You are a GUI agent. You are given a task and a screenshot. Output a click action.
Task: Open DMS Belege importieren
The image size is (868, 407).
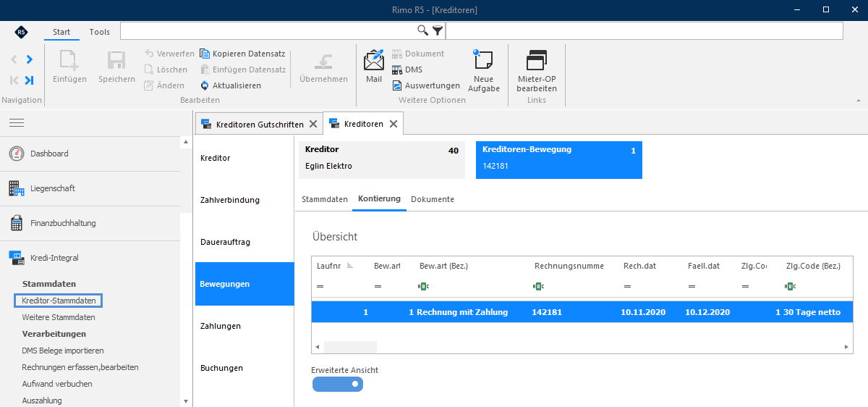tap(63, 351)
